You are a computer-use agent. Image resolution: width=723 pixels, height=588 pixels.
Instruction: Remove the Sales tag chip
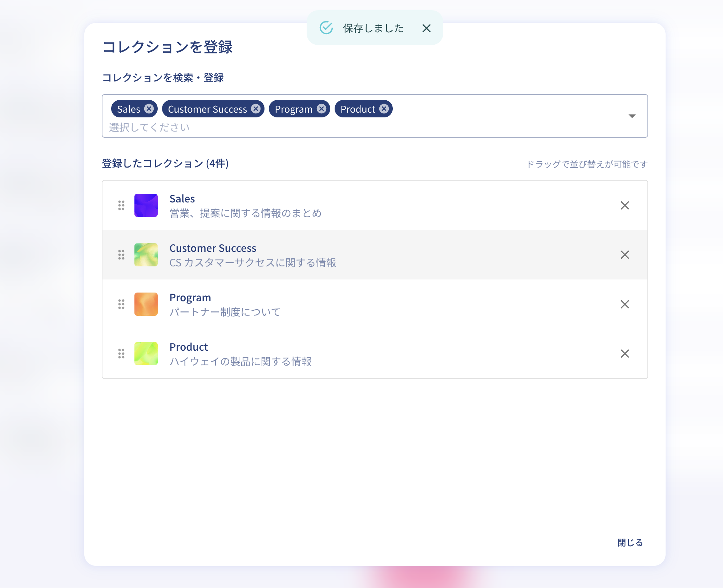coord(149,109)
